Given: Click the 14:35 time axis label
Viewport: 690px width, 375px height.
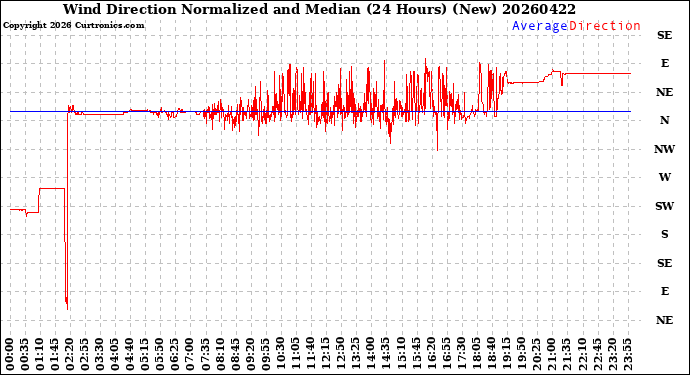Looking at the screenshot, I should coord(386,354).
